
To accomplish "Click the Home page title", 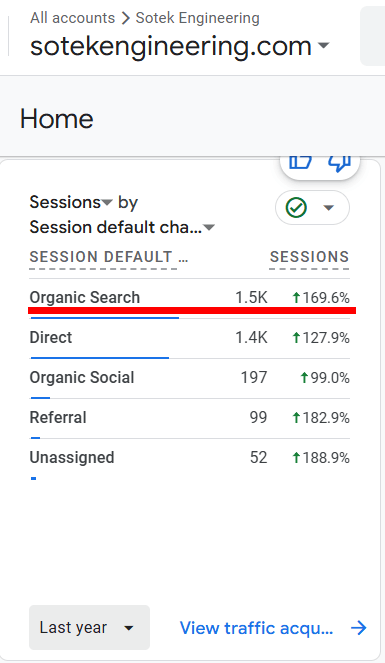I will click(57, 119).
